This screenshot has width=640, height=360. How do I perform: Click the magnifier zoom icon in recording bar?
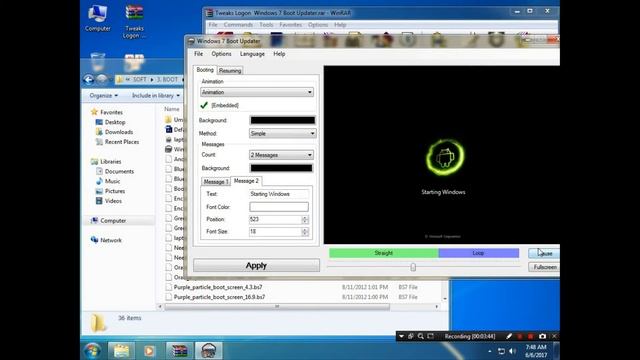[421, 336]
